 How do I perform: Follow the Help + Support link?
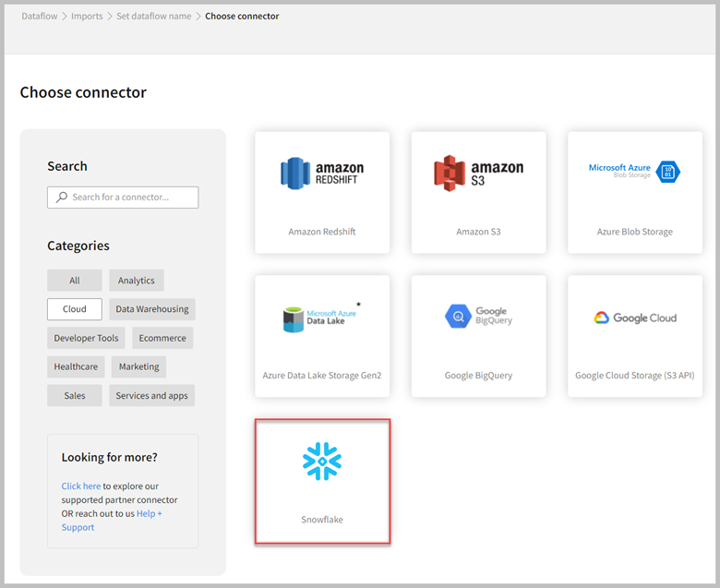(149, 513)
